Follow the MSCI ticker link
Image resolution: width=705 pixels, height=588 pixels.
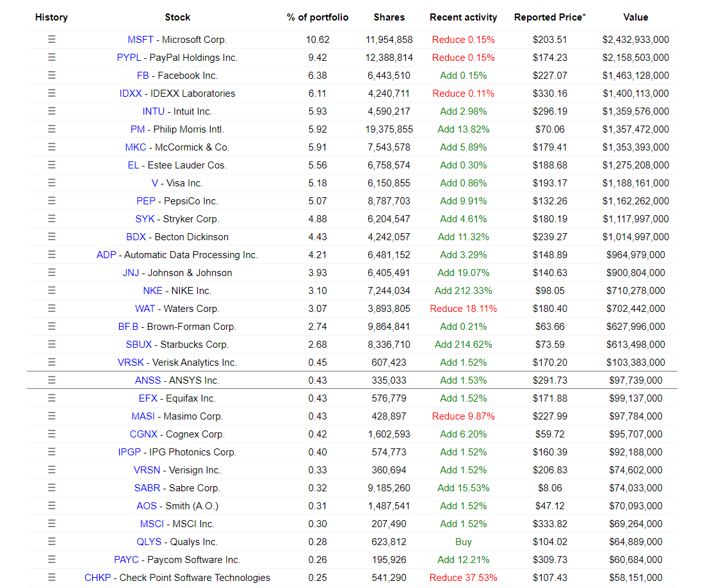(x=152, y=524)
